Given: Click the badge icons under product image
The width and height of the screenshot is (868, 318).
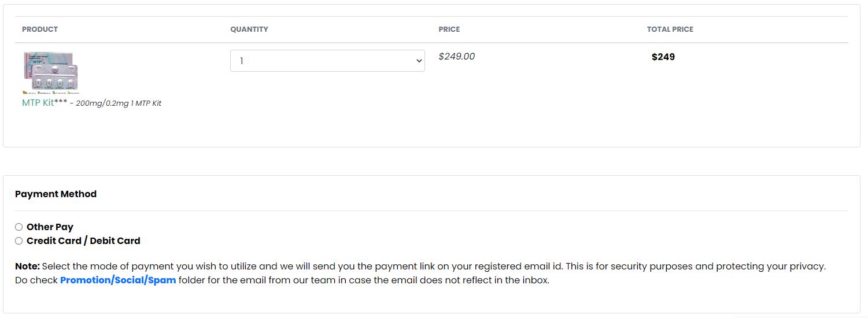Looking at the screenshot, I should coord(50,92).
